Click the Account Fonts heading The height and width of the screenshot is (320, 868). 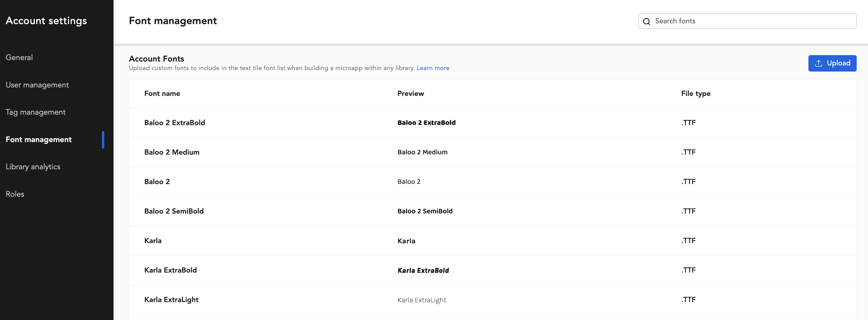point(156,59)
